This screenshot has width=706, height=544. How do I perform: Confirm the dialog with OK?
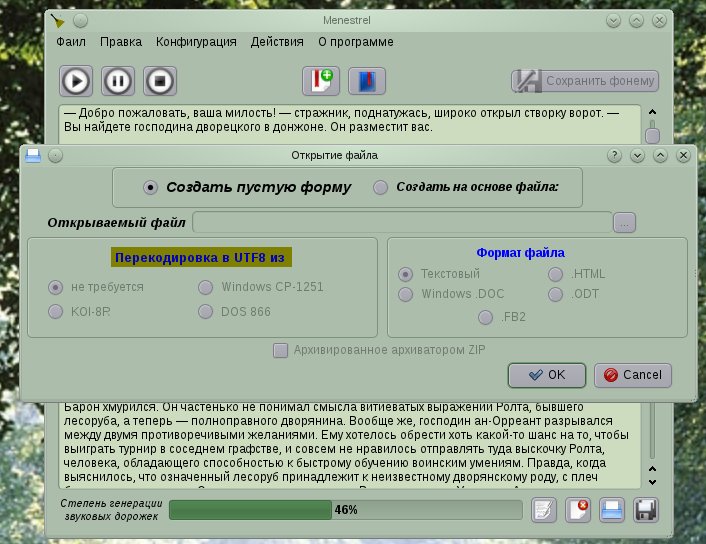click(x=547, y=375)
